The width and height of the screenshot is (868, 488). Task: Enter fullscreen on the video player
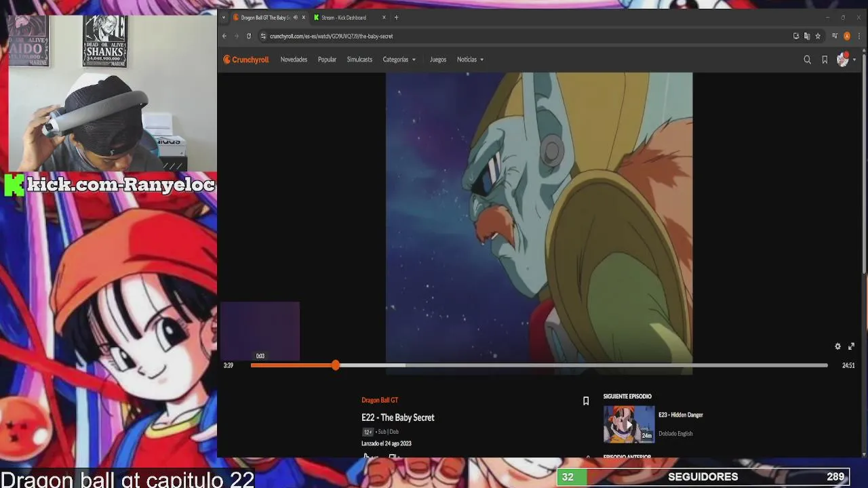click(x=851, y=346)
